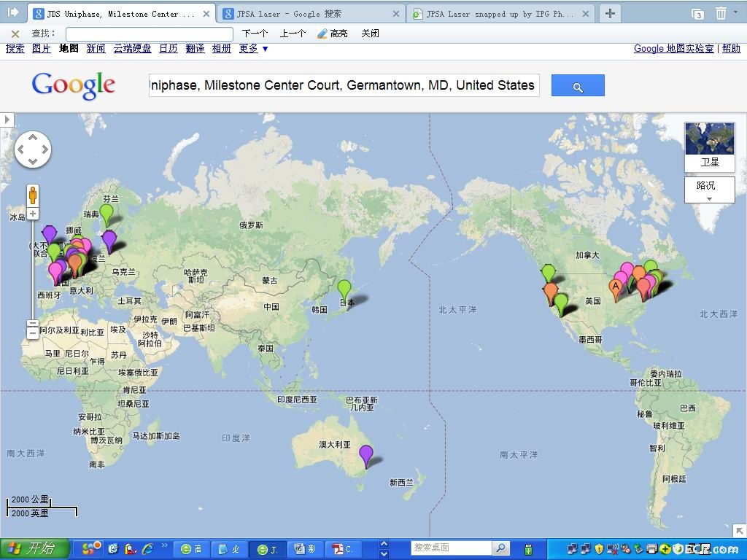Close the JPSA laser Google search tab
Image resolution: width=747 pixels, height=560 pixels.
tap(396, 15)
